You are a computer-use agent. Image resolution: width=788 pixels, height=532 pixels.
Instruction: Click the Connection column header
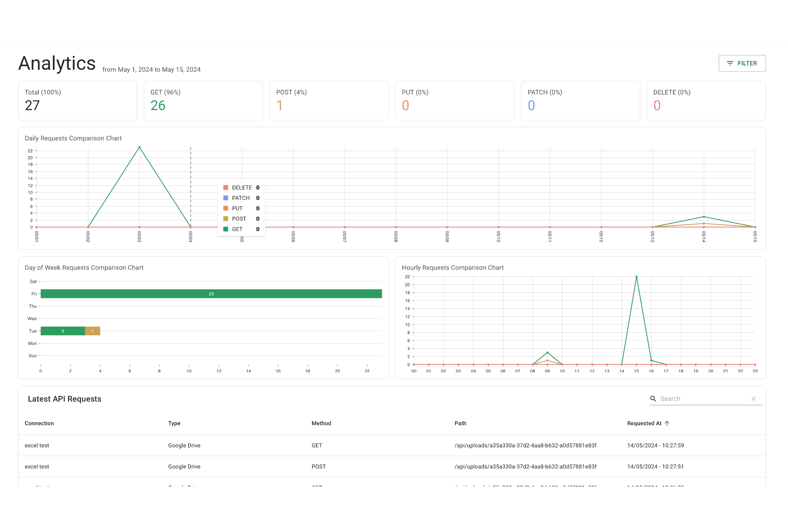(x=39, y=423)
